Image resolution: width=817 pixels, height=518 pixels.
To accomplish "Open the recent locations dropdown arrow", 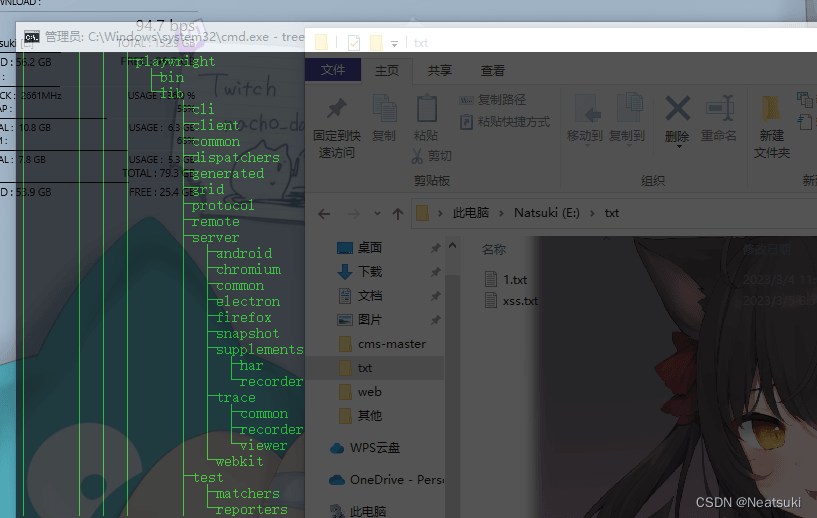I will [x=377, y=214].
